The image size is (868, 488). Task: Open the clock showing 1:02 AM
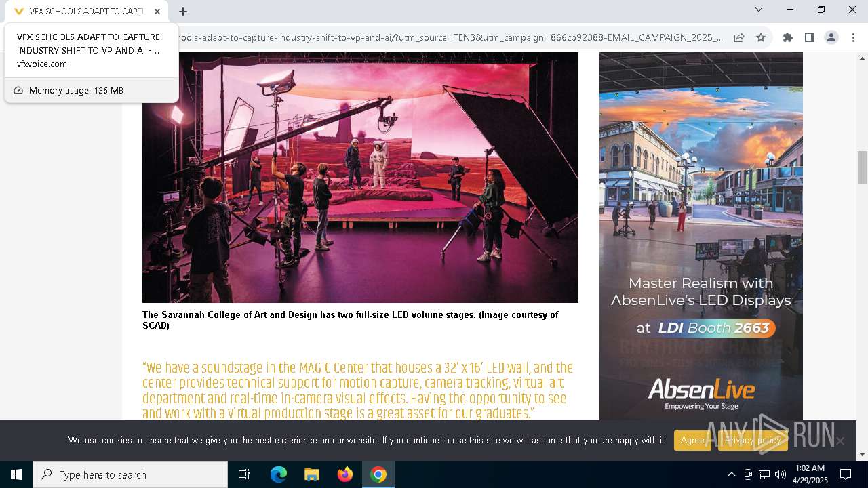pyautogui.click(x=810, y=474)
